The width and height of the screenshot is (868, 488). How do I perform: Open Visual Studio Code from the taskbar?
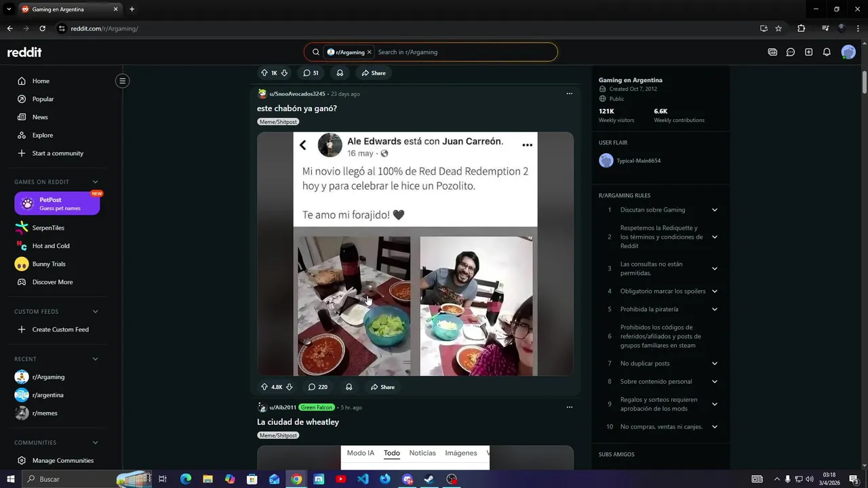click(x=363, y=479)
